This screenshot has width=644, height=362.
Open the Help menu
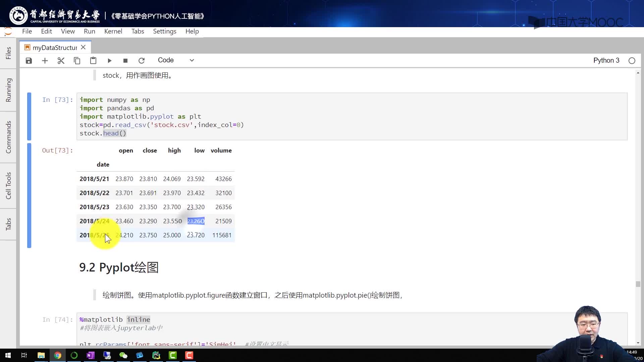coord(192,31)
